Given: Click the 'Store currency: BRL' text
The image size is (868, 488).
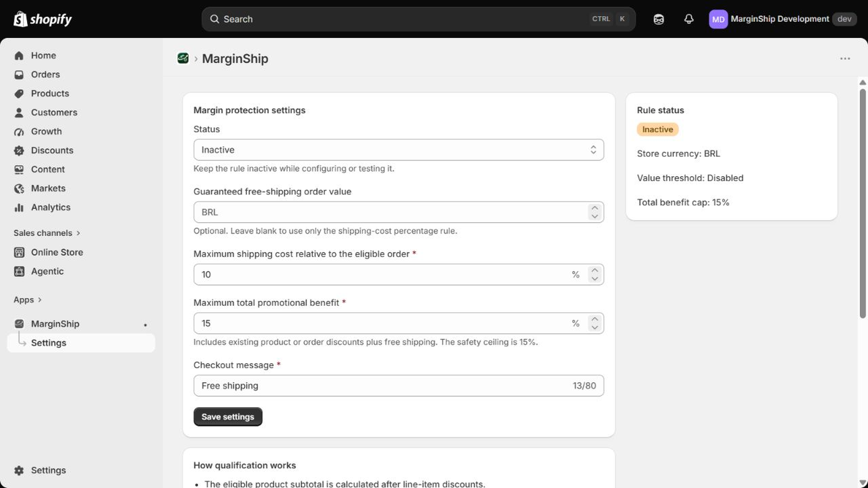Looking at the screenshot, I should tap(679, 153).
